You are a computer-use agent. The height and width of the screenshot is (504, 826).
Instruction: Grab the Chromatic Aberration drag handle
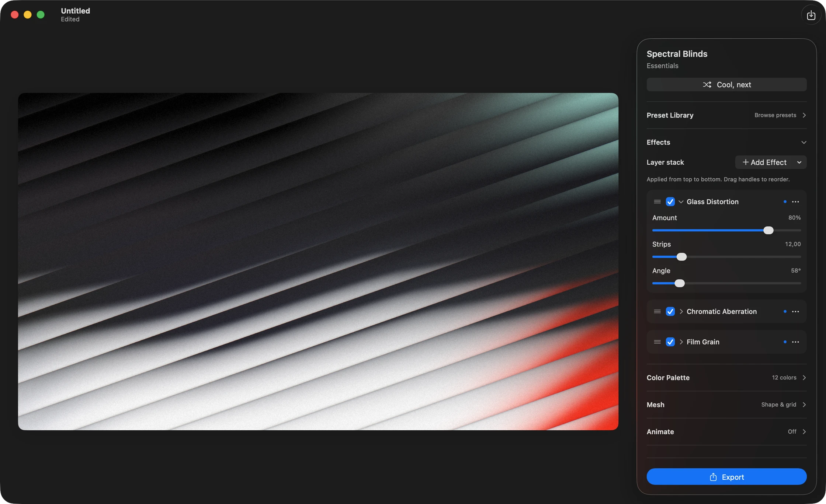click(657, 311)
